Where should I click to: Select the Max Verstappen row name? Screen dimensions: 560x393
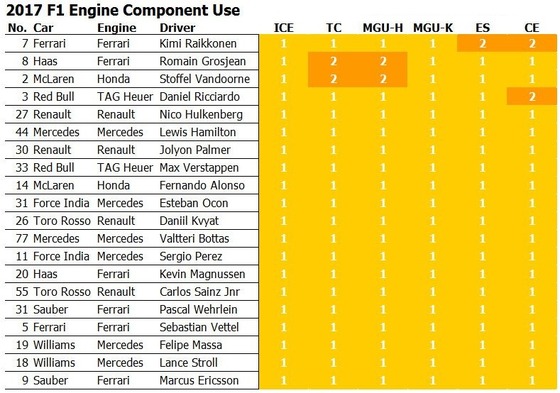pos(199,168)
